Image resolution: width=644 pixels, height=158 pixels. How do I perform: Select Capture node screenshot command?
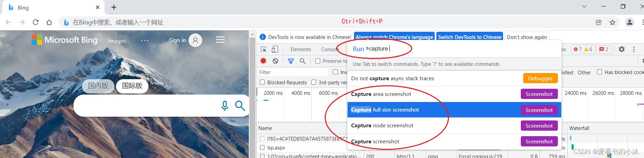(454, 126)
